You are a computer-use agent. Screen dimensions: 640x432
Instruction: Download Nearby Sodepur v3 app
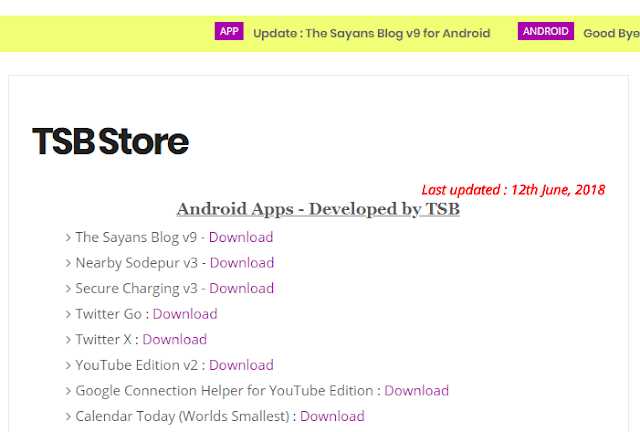point(242,263)
